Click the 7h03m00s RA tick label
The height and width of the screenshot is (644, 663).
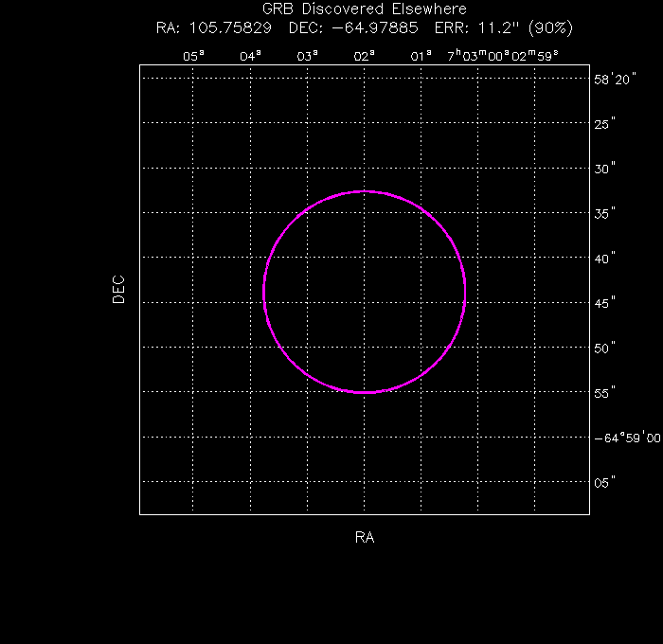click(x=478, y=56)
